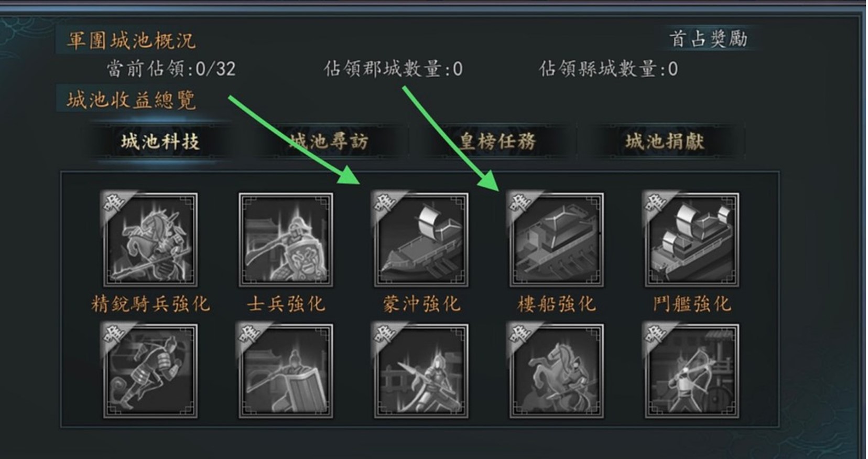This screenshot has height=459, width=868.
Task: Click the 精銳騎兵強化 label text
Action: (x=150, y=304)
